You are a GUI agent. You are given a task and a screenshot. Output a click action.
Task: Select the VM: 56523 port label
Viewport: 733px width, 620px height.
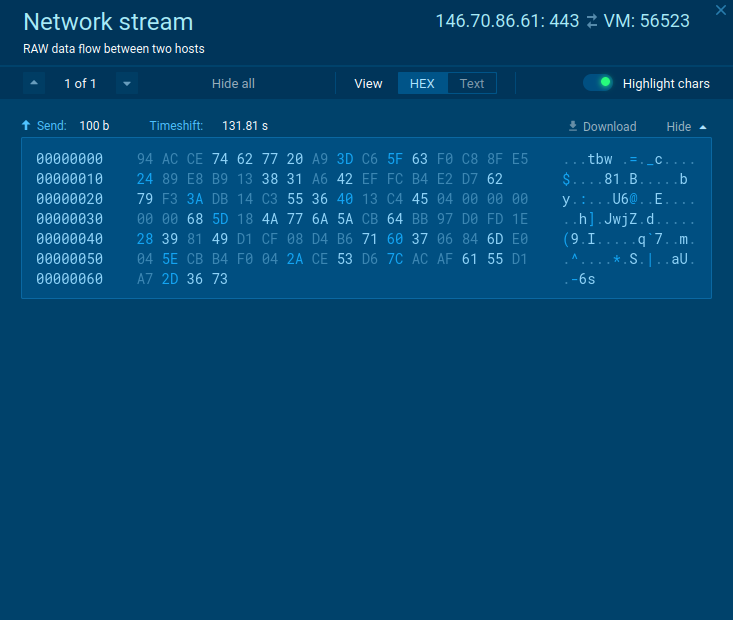tap(646, 21)
